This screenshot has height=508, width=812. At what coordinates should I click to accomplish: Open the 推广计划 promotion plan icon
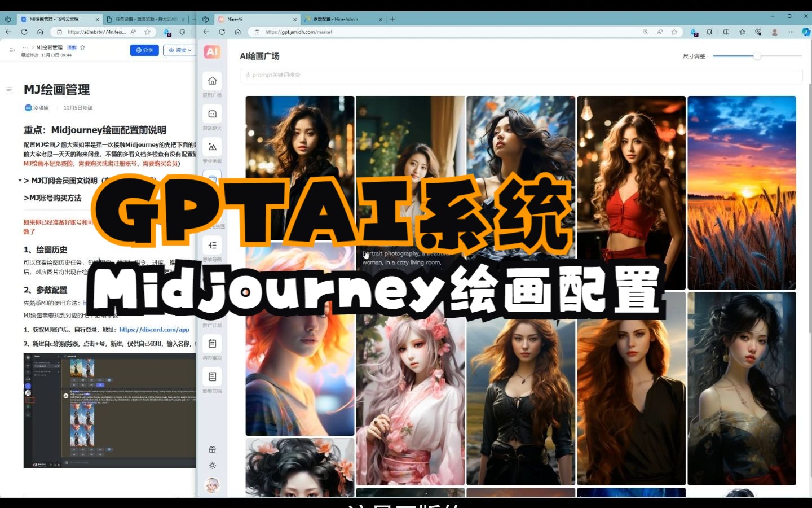(211, 310)
